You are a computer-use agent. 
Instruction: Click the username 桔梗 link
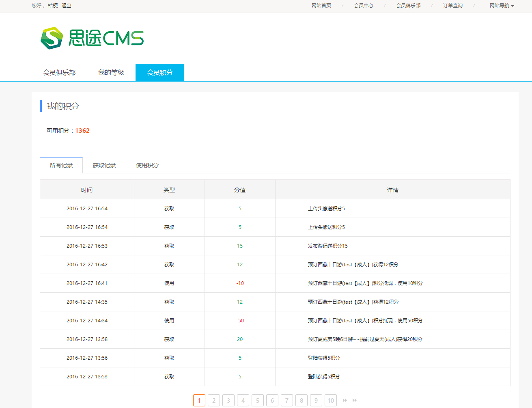click(53, 6)
